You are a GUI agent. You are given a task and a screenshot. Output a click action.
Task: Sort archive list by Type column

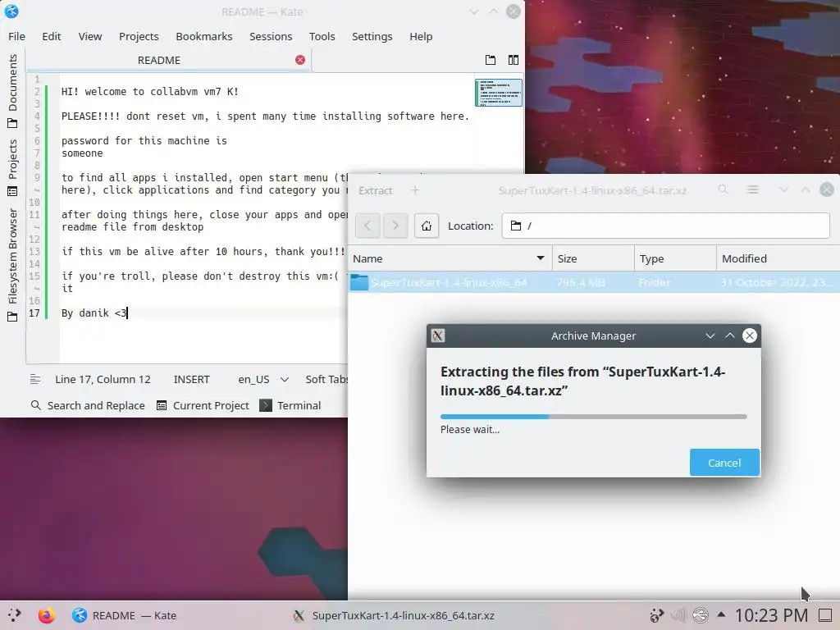click(675, 258)
